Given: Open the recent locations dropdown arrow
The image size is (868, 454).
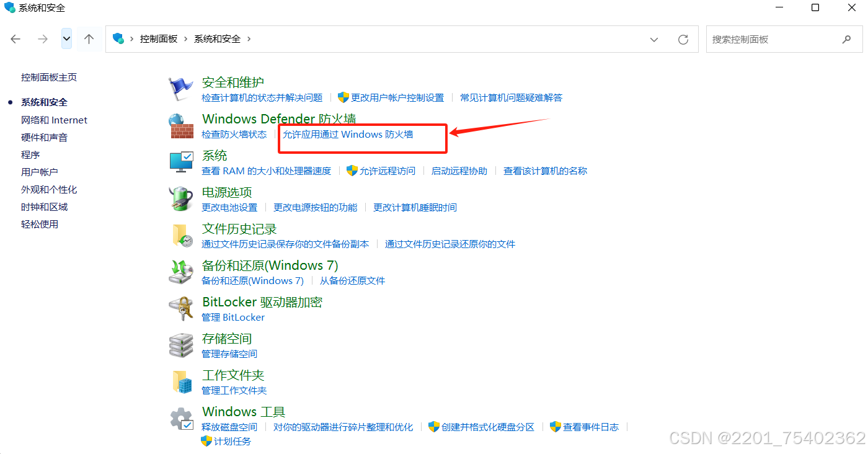Looking at the screenshot, I should 67,39.
